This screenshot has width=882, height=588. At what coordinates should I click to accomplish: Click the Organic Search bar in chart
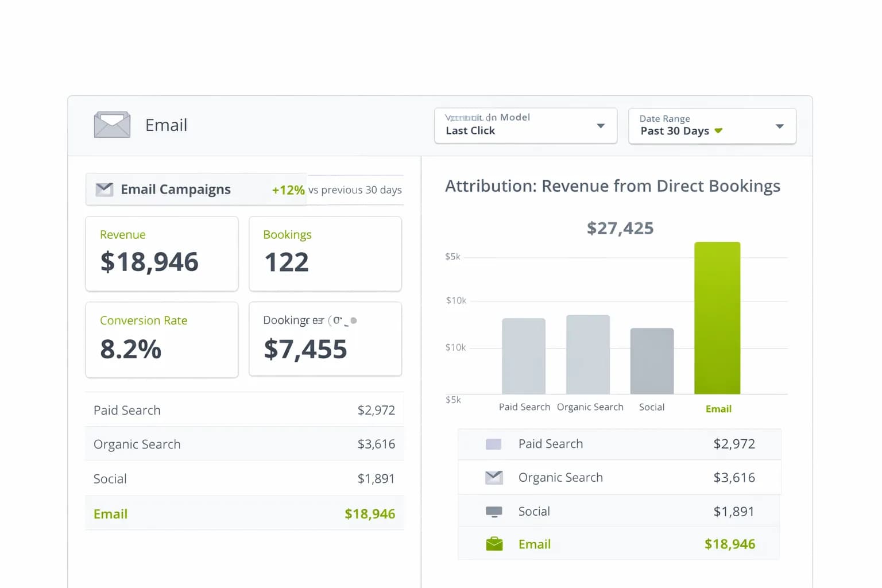[588, 354]
